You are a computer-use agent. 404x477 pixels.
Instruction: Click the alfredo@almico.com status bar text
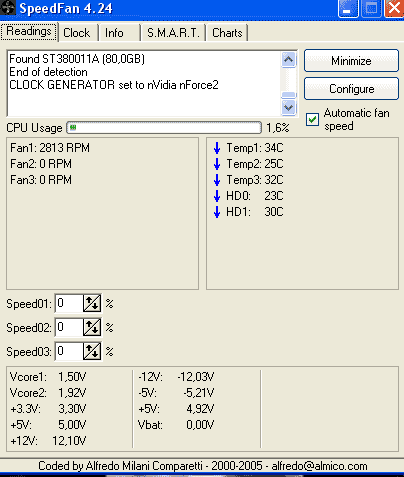click(319, 466)
